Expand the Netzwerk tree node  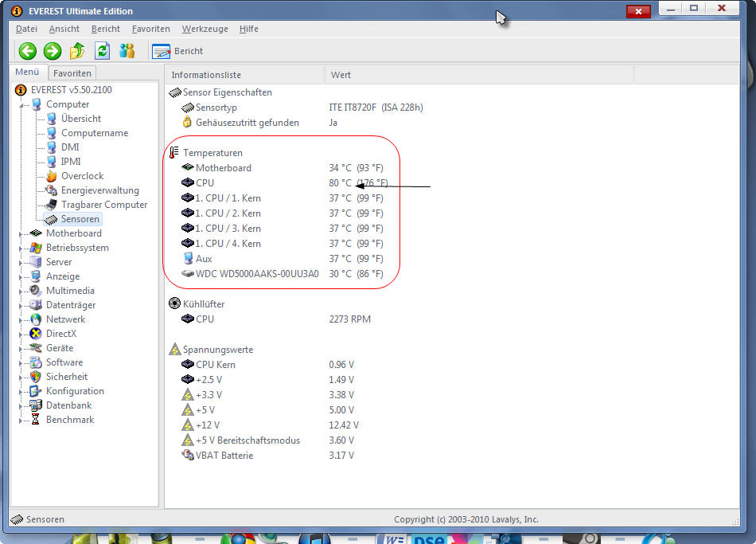pos(21,320)
